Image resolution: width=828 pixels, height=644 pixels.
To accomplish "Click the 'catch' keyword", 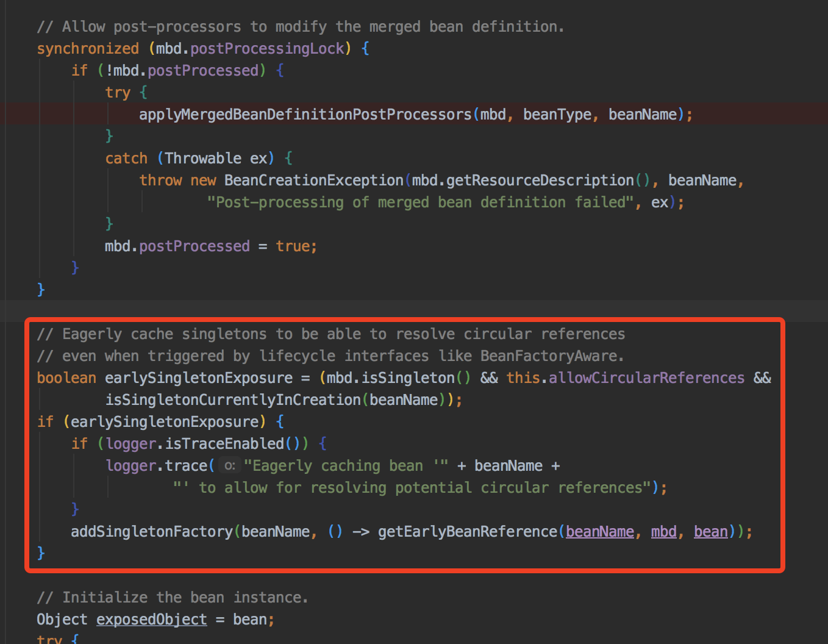I will point(126,159).
